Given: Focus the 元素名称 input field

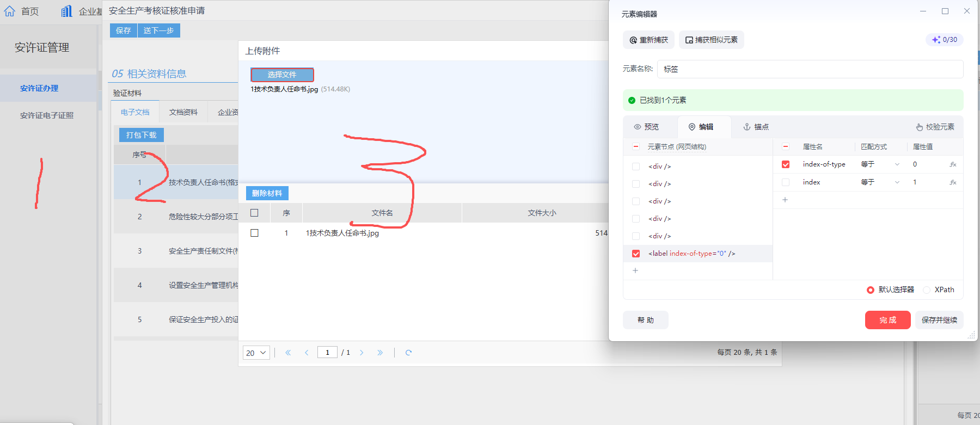Looking at the screenshot, I should [810, 69].
